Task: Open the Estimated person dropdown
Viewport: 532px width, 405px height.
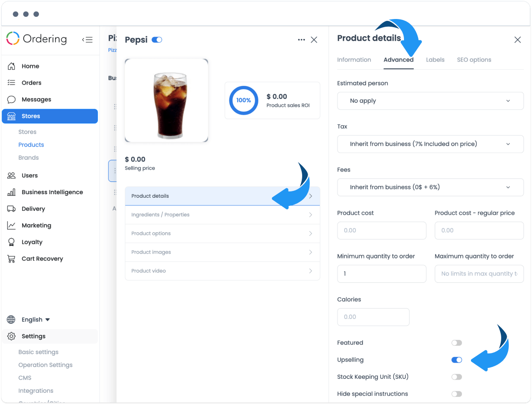Action: pyautogui.click(x=430, y=101)
